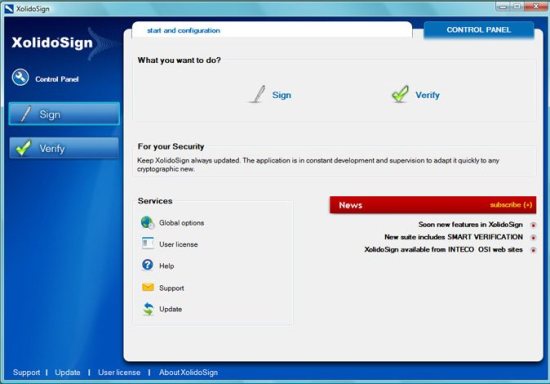This screenshot has height=384, width=550.
Task: Select the Sign button in left sidebar
Action: [64, 114]
